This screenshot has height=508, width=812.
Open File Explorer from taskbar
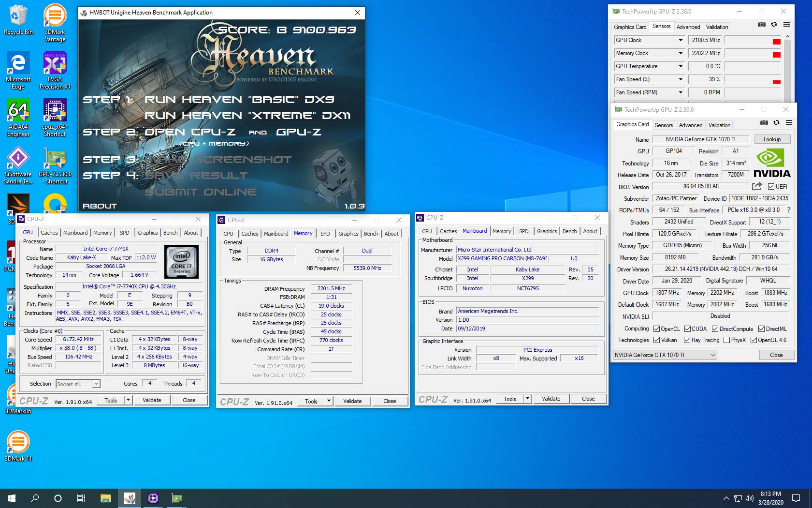[105, 498]
